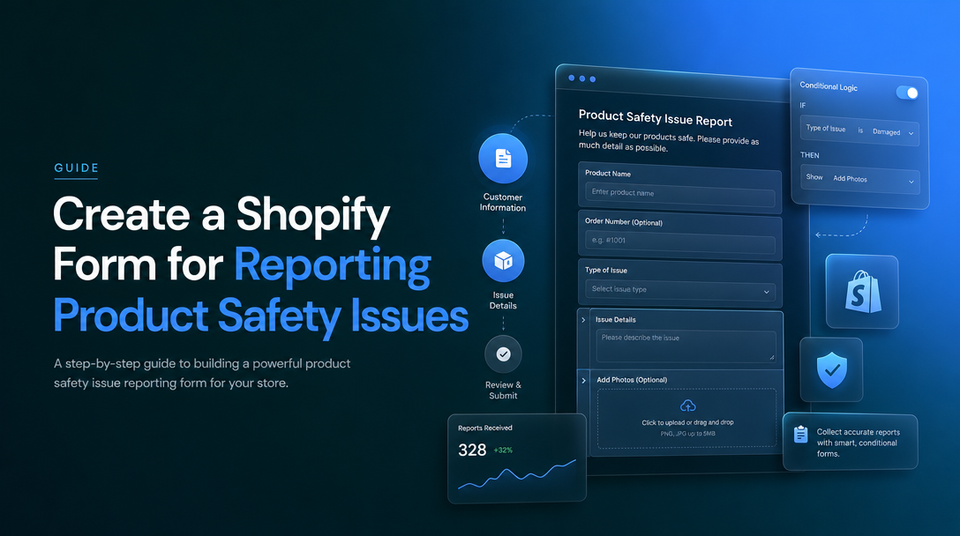The width and height of the screenshot is (960, 536).
Task: Click the Product Name field label
Action: coord(607,173)
